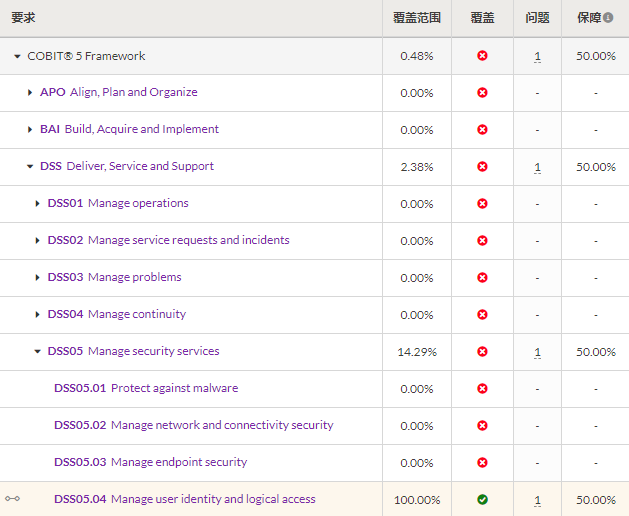Open DSS05.01 Protect against malware link
The width and height of the screenshot is (629, 516).
coord(146,388)
